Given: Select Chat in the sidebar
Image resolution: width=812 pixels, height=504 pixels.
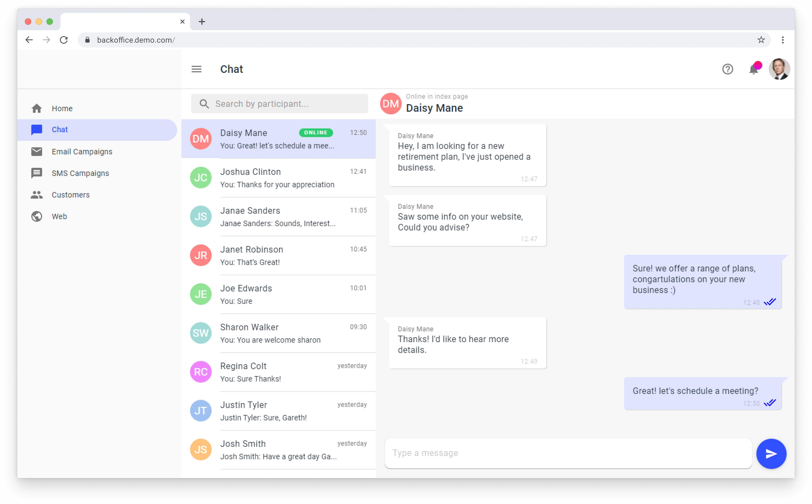Looking at the screenshot, I should (97, 130).
